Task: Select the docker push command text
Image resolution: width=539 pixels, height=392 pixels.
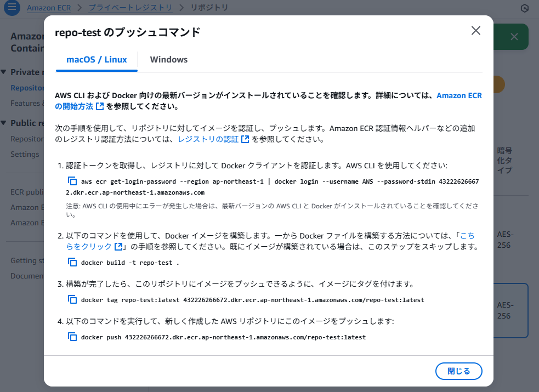Action: click(x=223, y=337)
